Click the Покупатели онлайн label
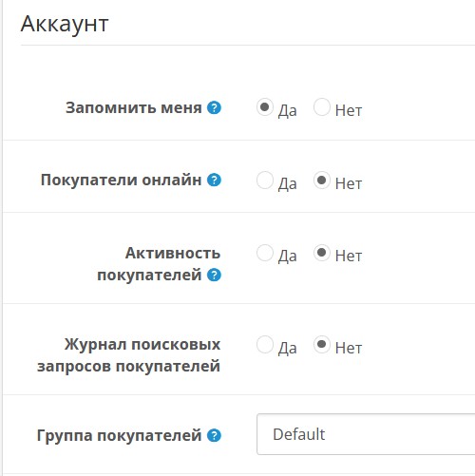Image resolution: width=475 pixels, height=476 pixels. point(122,180)
